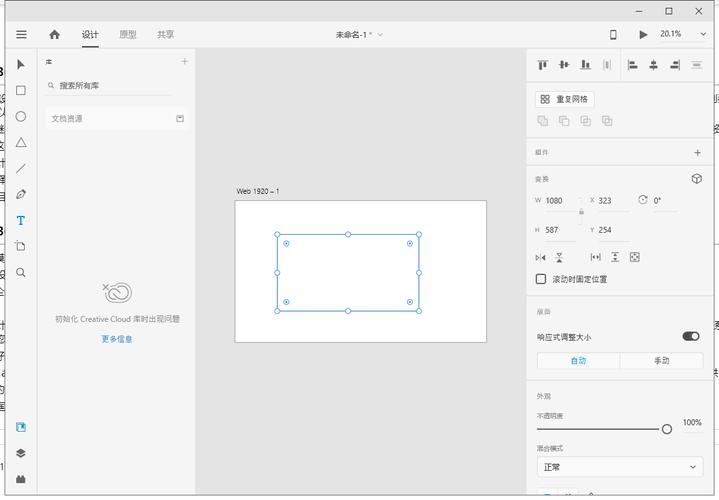Image resolution: width=719 pixels, height=500 pixels.
Task: Toggle the aspect ratio lock
Action: tap(581, 212)
